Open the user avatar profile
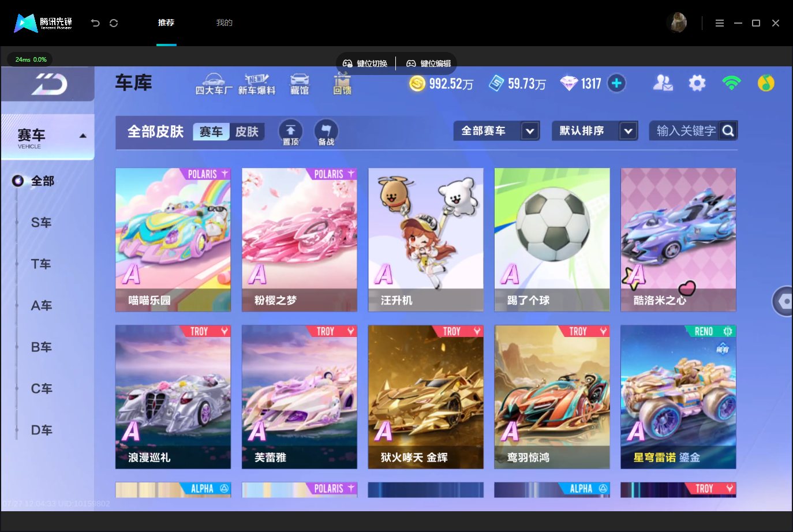 [676, 23]
